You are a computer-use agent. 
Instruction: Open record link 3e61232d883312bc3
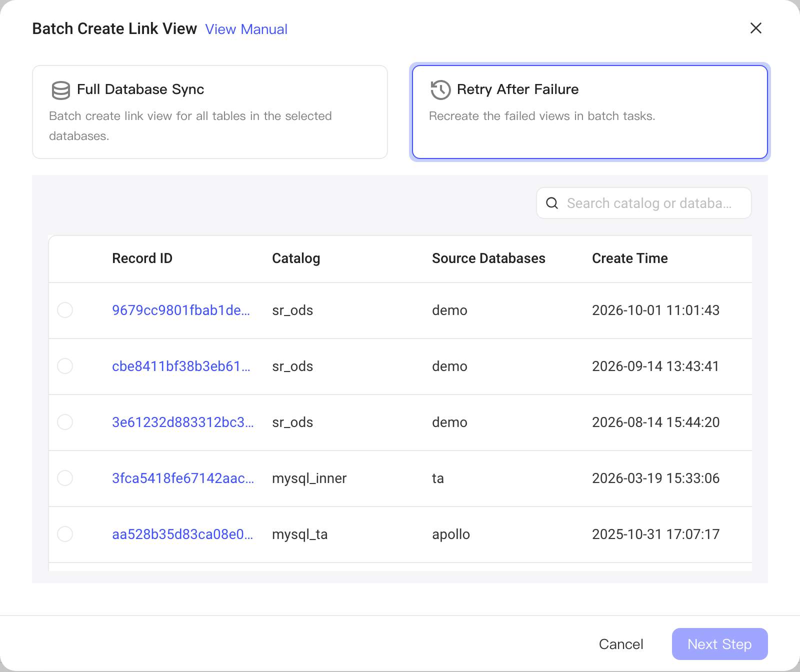click(183, 422)
